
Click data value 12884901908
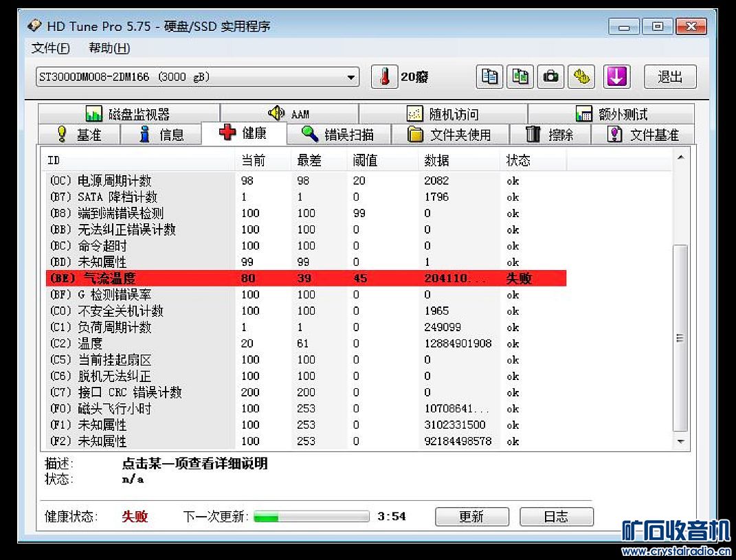[x=458, y=344]
